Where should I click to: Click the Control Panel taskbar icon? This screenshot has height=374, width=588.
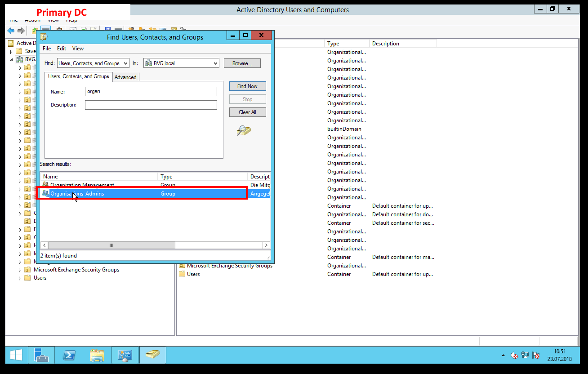125,355
